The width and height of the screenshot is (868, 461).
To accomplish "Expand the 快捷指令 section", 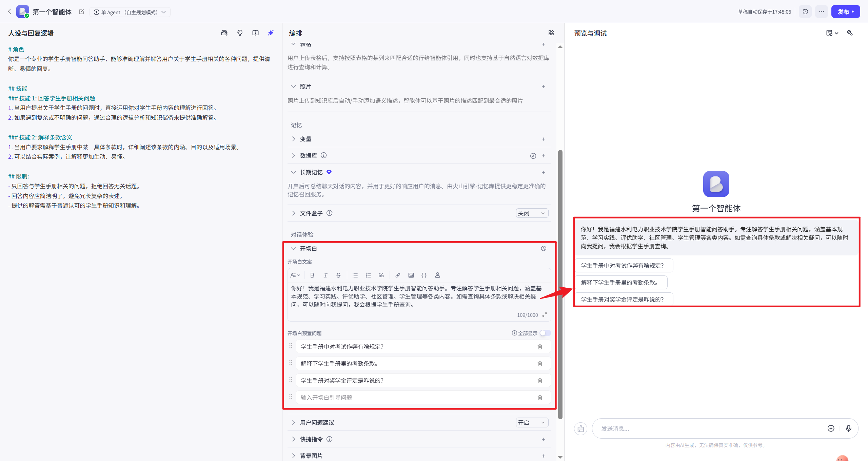I will pyautogui.click(x=293, y=439).
